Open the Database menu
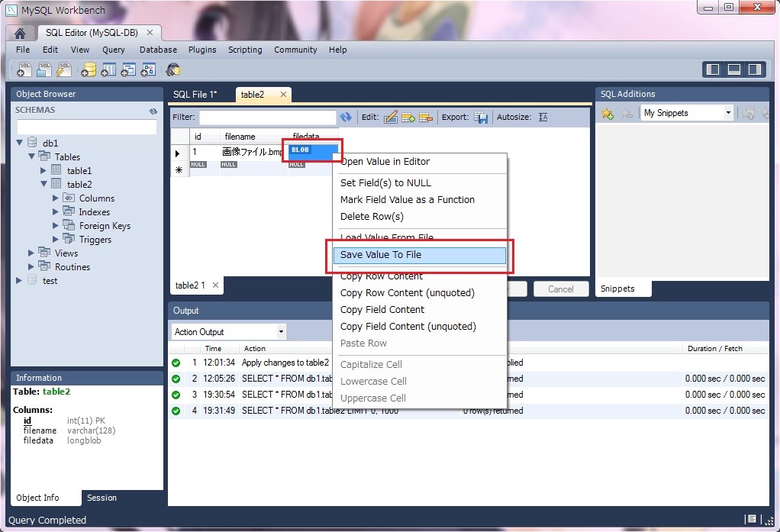Screen dimensions: 780x532 pos(158,50)
